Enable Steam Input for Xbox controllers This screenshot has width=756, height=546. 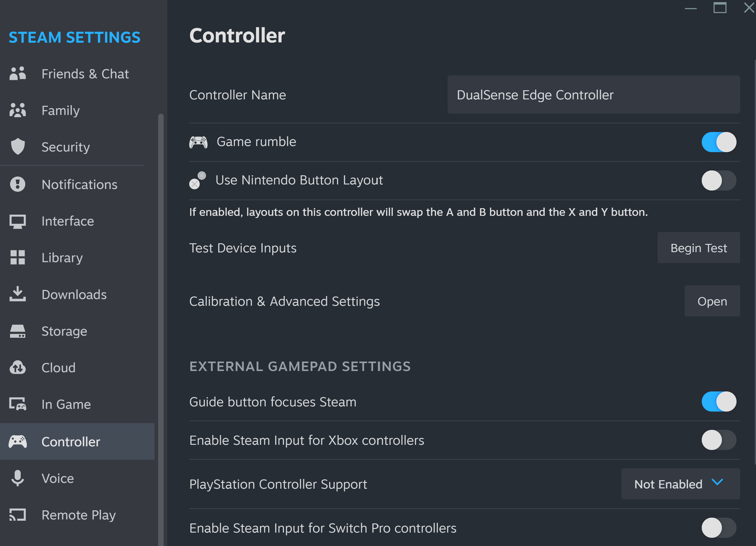(719, 440)
